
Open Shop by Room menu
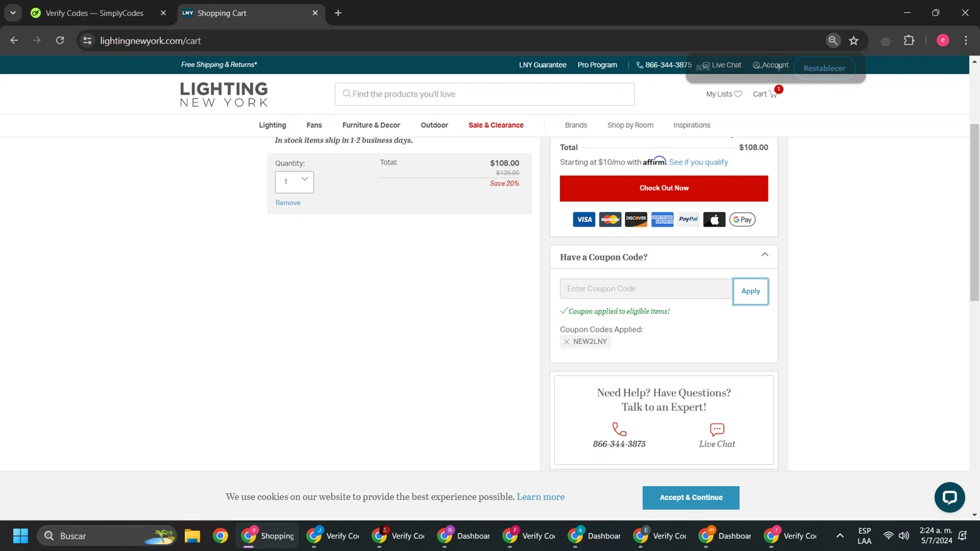pos(630,125)
